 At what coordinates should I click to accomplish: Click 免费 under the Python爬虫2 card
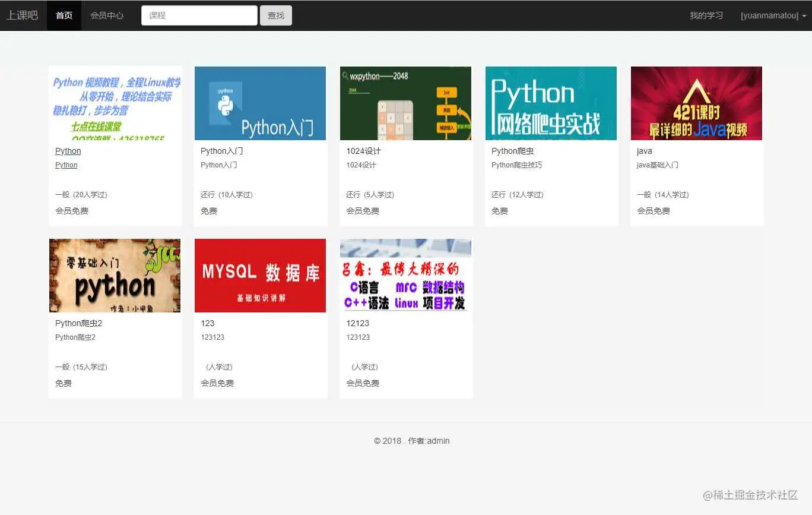click(64, 383)
